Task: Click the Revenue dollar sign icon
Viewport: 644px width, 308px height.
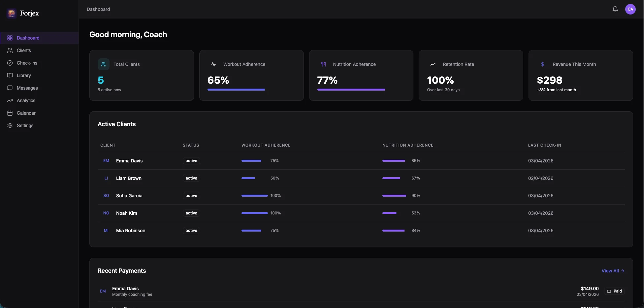Action: coord(543,64)
